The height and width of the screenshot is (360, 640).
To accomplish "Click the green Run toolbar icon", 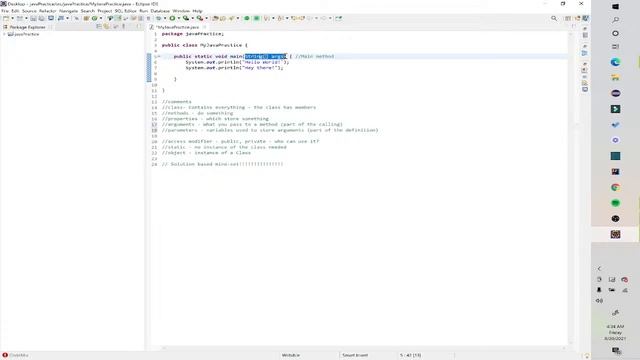I will pos(172,18).
